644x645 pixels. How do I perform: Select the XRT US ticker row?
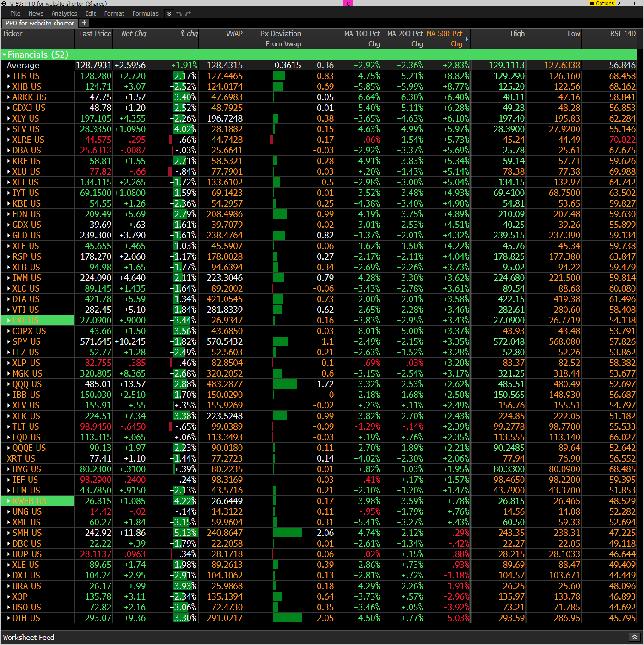click(x=21, y=458)
